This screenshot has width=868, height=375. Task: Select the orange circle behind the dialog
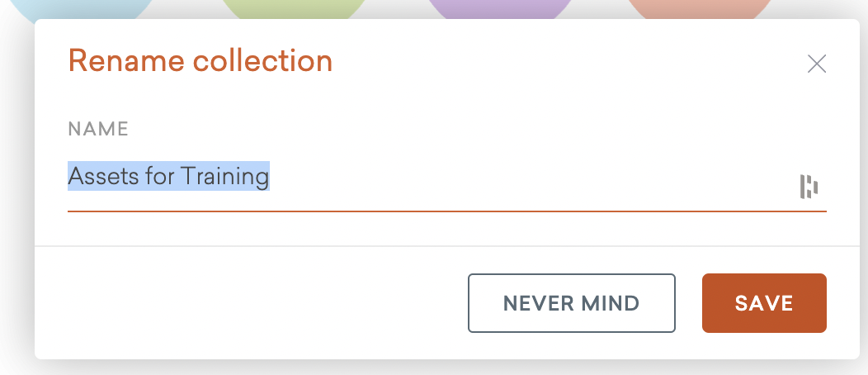point(700,8)
